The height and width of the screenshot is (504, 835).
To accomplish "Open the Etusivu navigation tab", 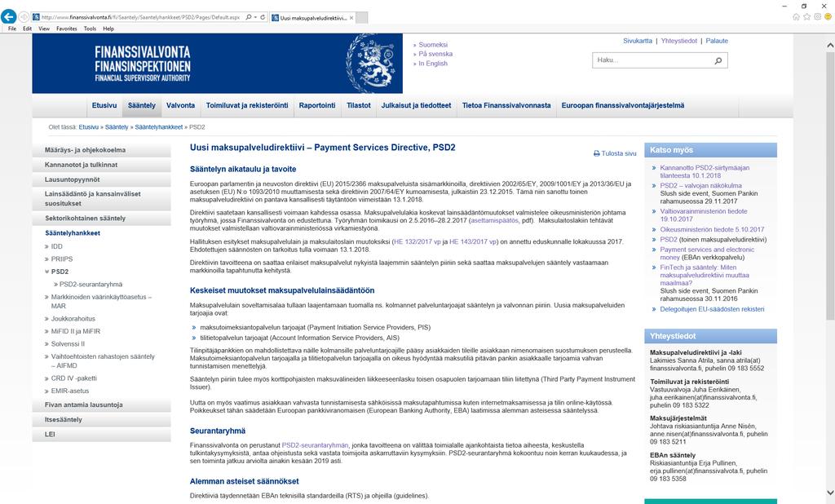I will tap(104, 105).
